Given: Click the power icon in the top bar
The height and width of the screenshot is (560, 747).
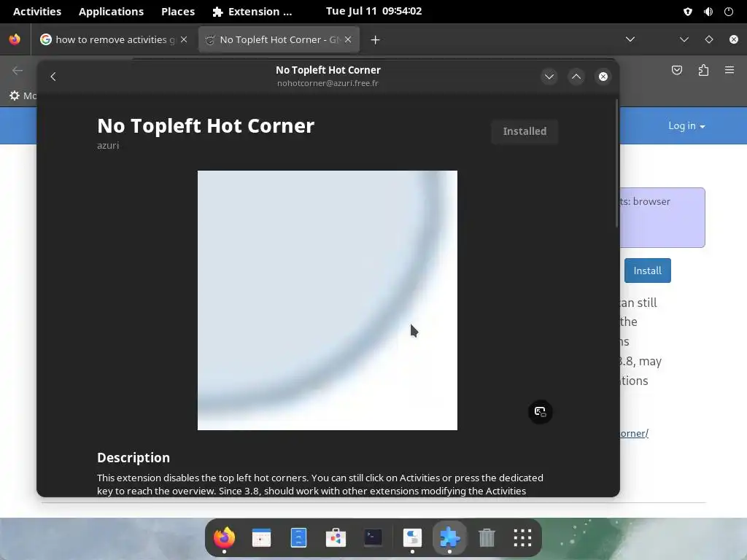Looking at the screenshot, I should click(x=729, y=12).
